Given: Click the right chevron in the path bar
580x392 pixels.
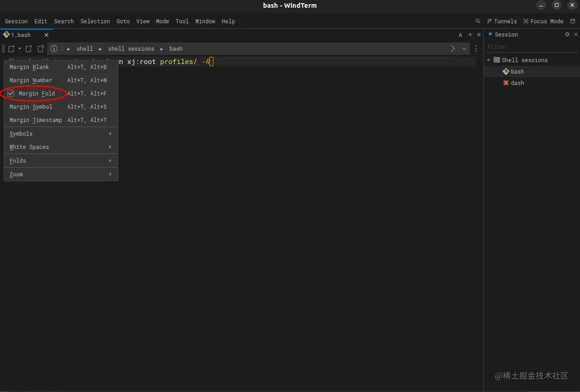Looking at the screenshot, I should [x=453, y=48].
